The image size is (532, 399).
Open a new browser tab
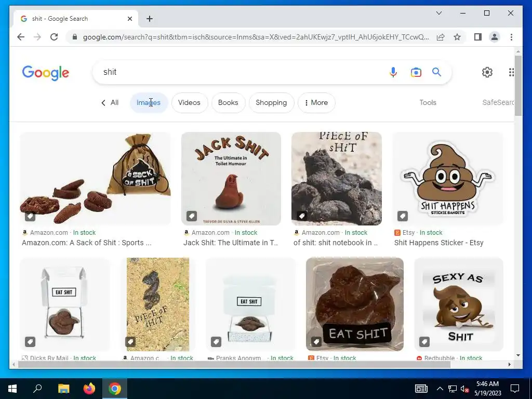click(150, 19)
